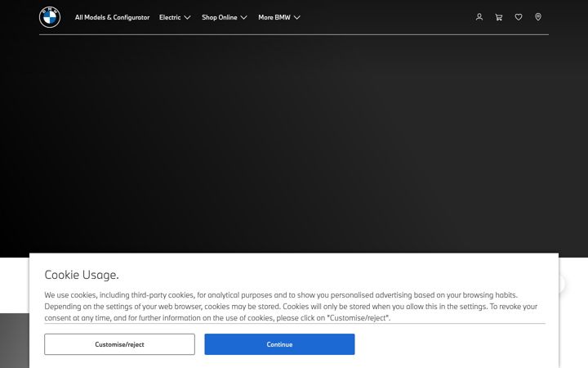This screenshot has height=368, width=588.
Task: Open All Models & Configurator
Action: (112, 17)
